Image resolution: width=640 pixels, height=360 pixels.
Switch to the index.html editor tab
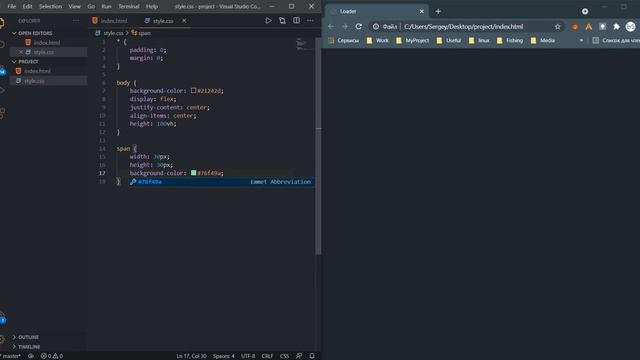[113, 20]
